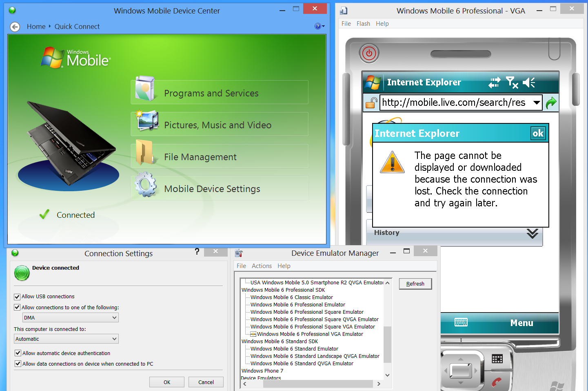The width and height of the screenshot is (588, 391).
Task: Select Windows Mobile 6 Professional VGA Emulator
Action: pos(310,334)
